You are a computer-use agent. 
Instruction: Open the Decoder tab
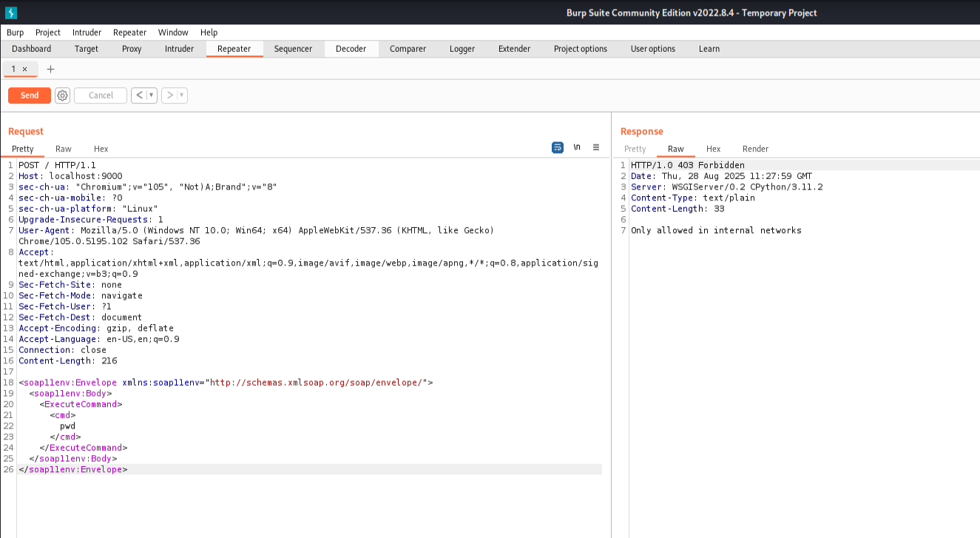click(x=351, y=49)
